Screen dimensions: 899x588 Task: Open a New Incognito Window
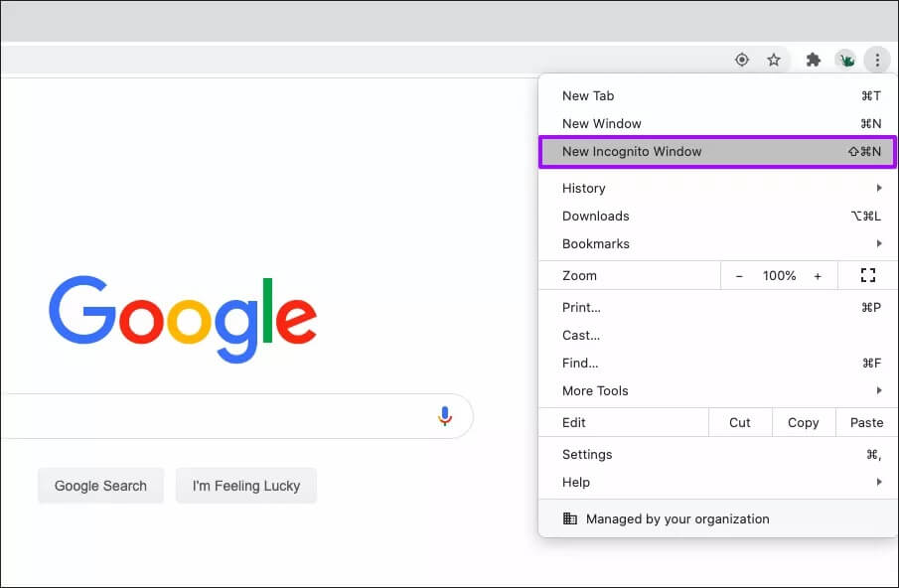pos(718,152)
